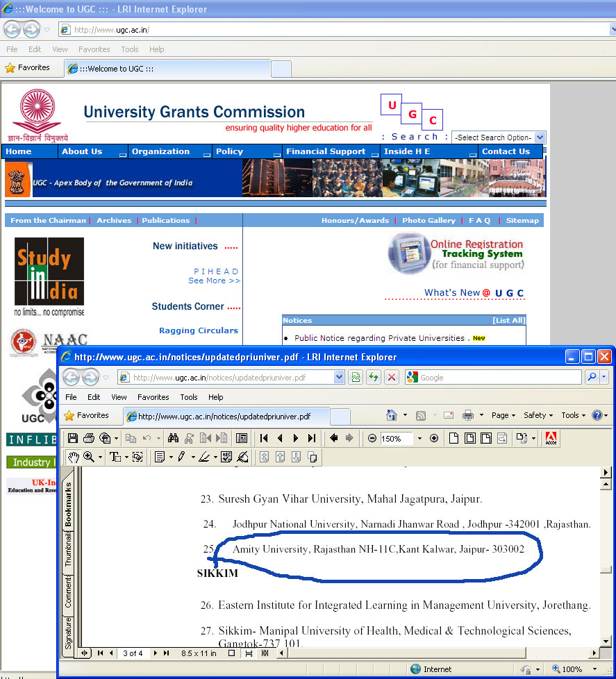
Task: Set Actual Size page view
Action: [x=453, y=438]
